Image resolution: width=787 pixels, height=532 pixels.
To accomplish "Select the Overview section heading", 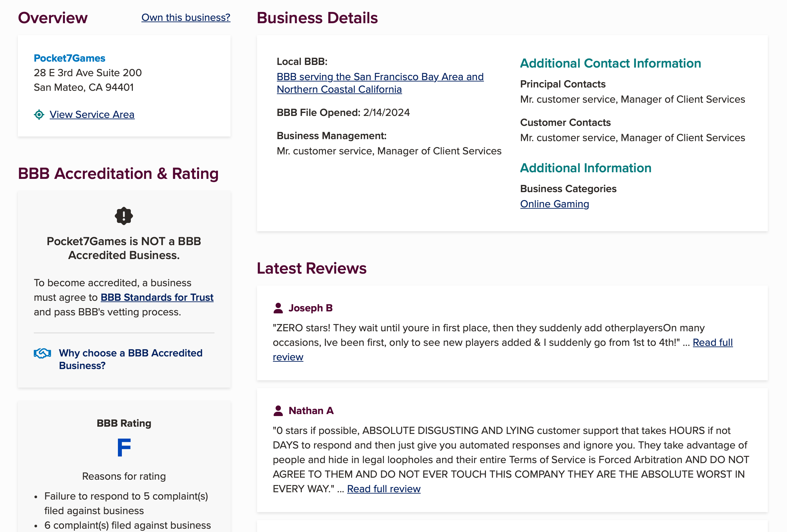I will click(x=53, y=17).
